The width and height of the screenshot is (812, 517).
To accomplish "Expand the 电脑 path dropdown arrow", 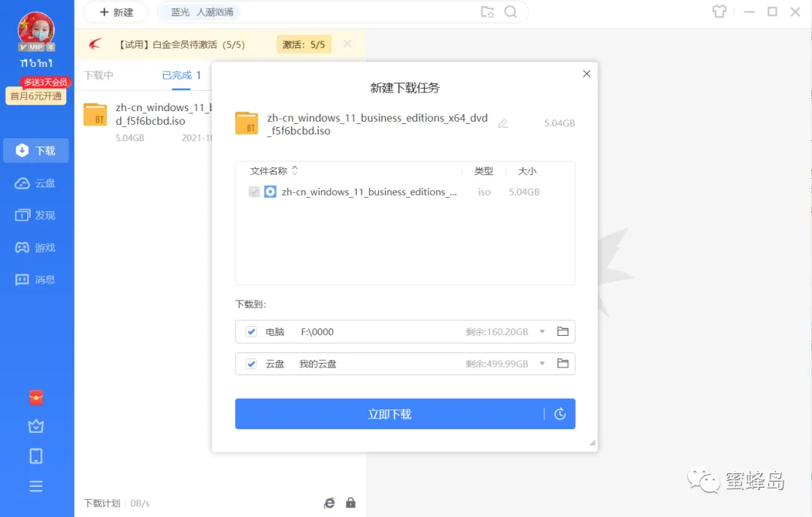I will 542,331.
